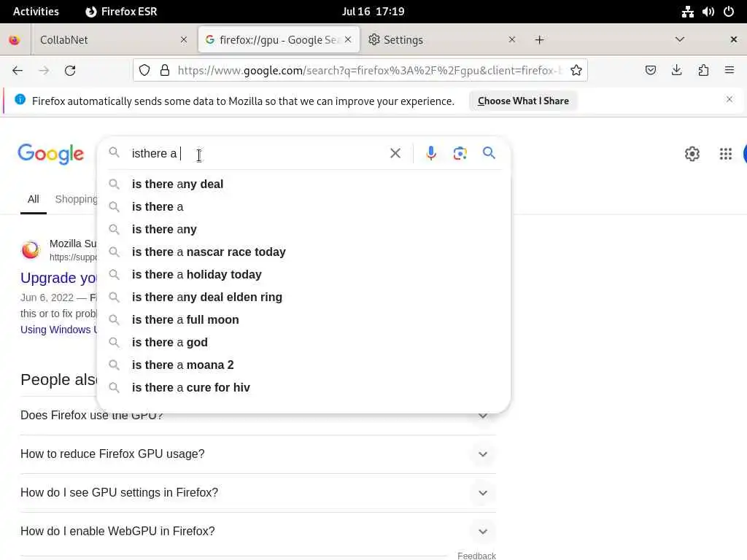Image resolution: width=747 pixels, height=560 pixels.
Task: Open the Firefox hamburger menu
Action: coord(729,71)
